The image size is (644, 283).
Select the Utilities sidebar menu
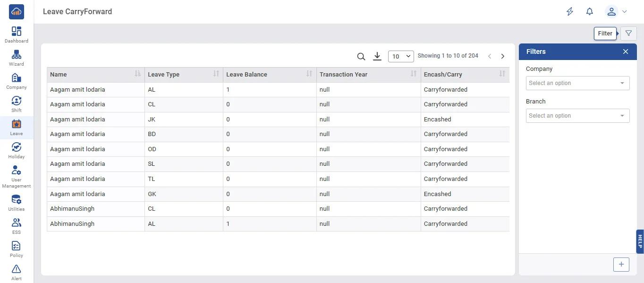coord(17,203)
